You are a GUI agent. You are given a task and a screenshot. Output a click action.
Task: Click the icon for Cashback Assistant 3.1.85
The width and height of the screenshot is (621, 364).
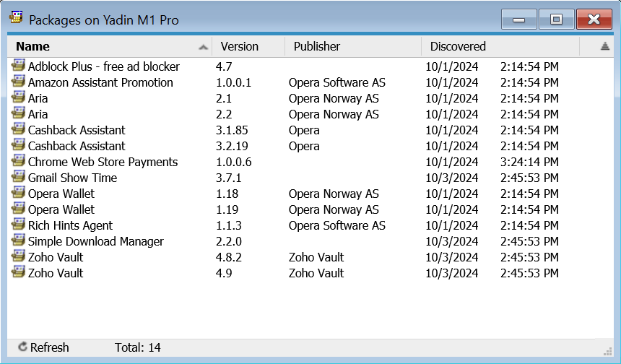pyautogui.click(x=18, y=129)
